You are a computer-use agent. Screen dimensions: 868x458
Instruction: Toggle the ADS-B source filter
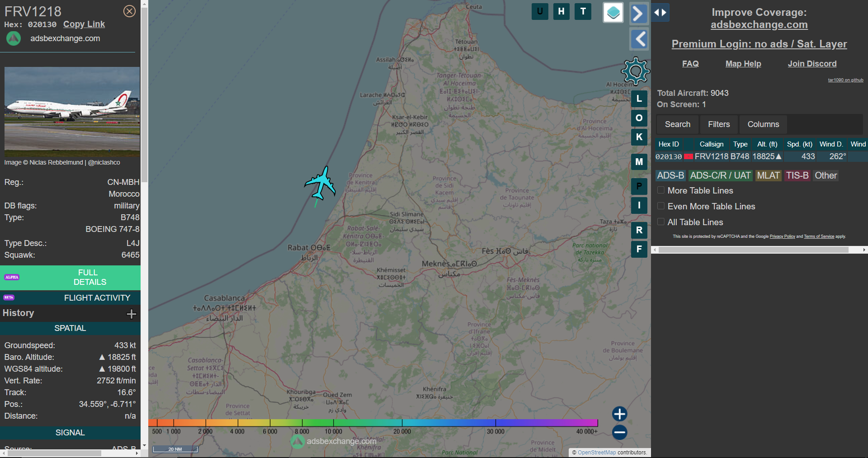(x=670, y=175)
